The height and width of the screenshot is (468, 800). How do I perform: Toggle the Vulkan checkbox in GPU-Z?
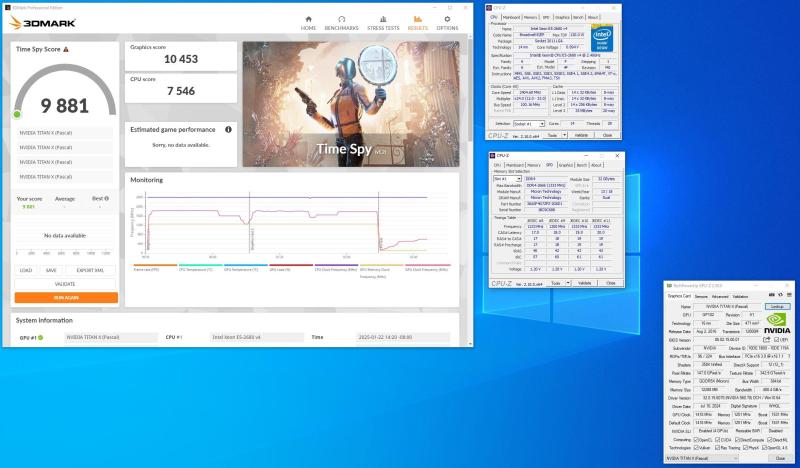pos(698,448)
